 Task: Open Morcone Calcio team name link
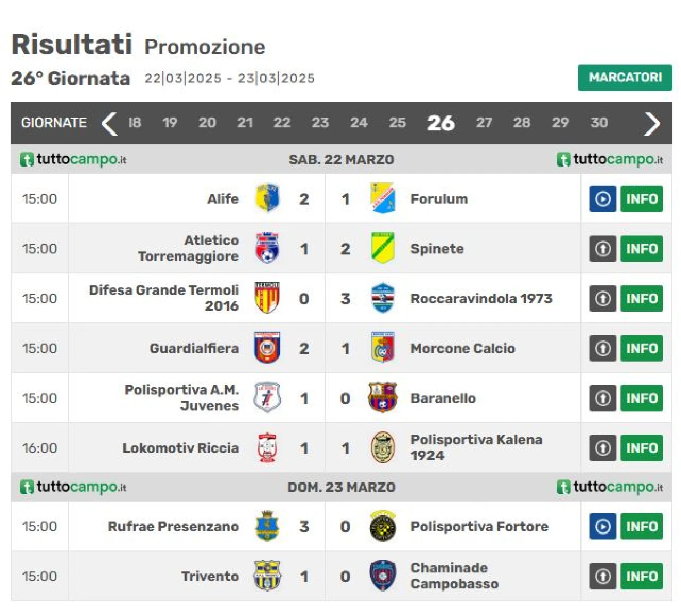(x=463, y=348)
